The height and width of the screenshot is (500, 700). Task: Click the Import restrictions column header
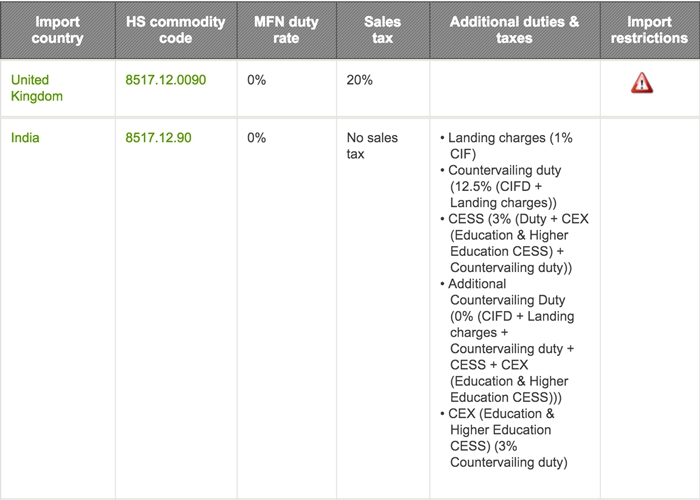(x=649, y=30)
